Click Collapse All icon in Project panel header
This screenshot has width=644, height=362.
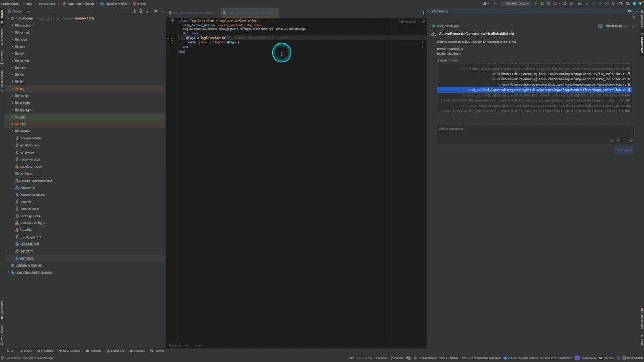coord(148,11)
